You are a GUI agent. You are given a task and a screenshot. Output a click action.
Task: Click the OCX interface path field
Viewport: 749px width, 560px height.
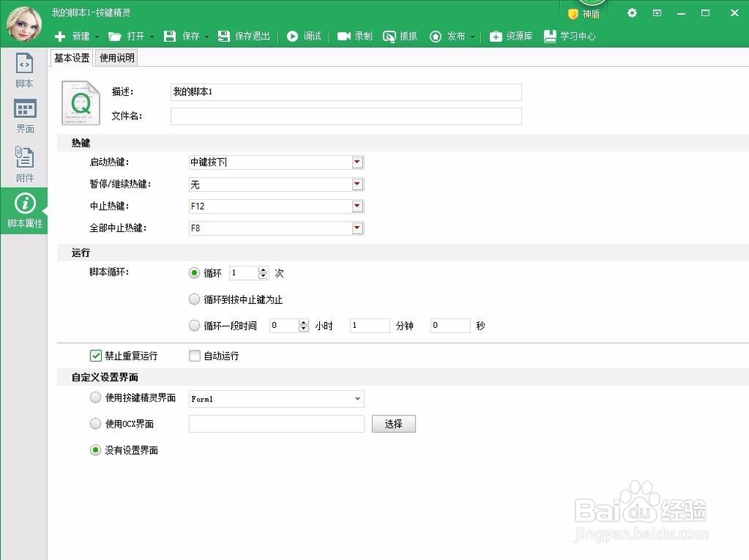[x=276, y=424]
